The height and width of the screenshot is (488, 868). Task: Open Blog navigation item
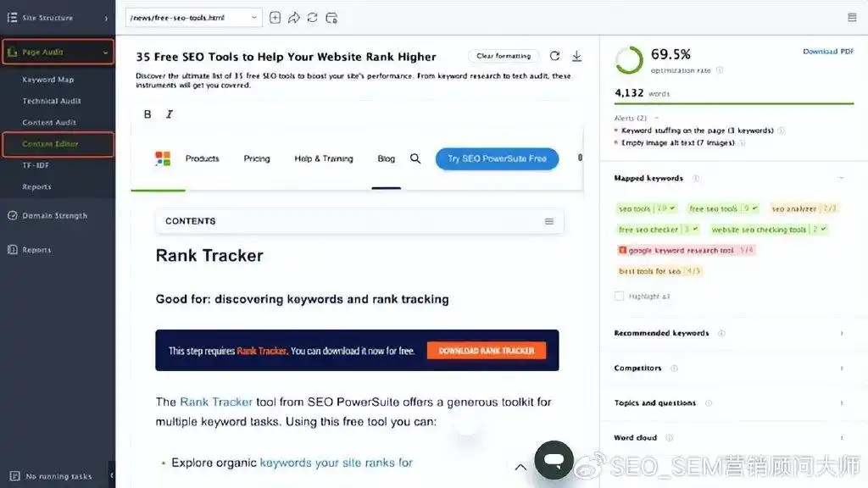(387, 158)
